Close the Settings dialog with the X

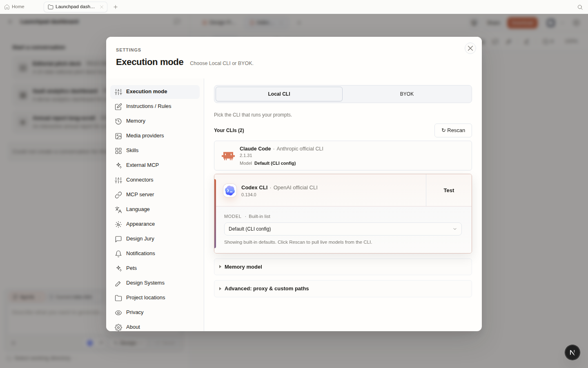pyautogui.click(x=470, y=48)
